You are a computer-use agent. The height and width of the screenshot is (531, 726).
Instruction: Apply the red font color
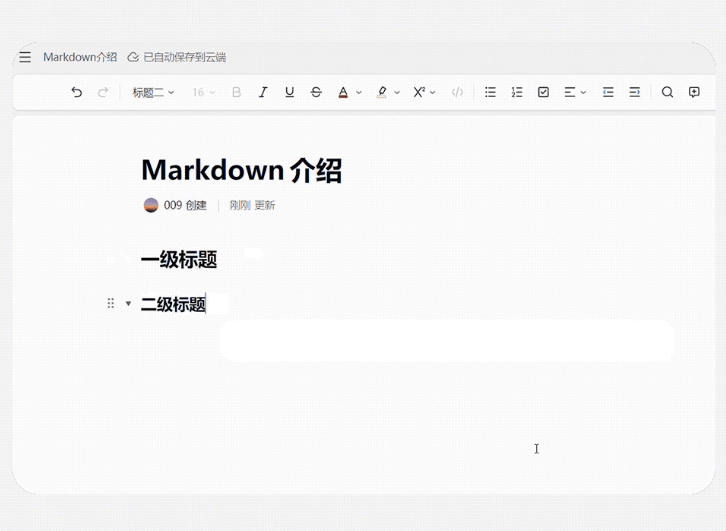(x=343, y=92)
